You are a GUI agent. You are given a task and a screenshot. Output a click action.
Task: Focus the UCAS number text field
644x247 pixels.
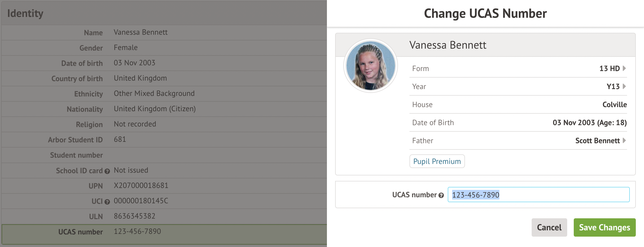click(538, 195)
